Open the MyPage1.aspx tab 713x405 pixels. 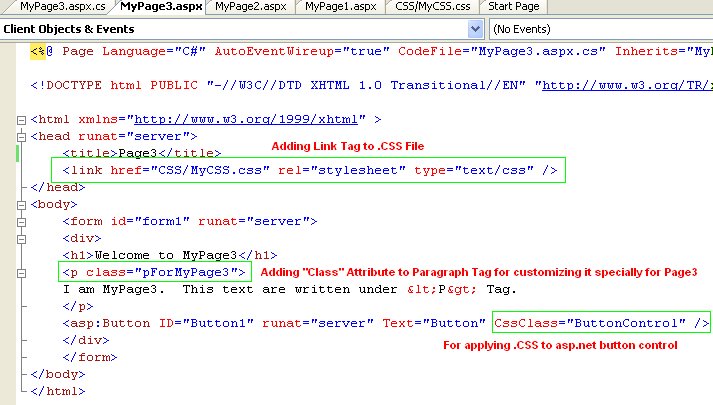point(341,6)
